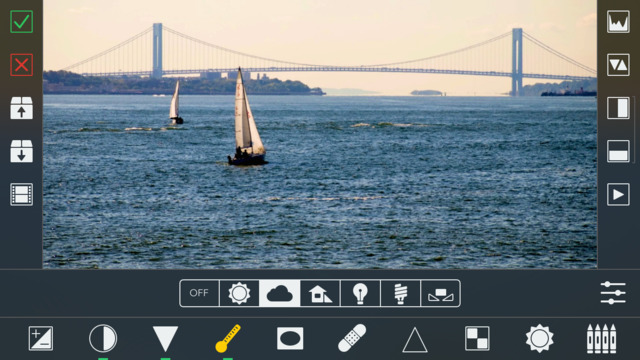Select the bandage healing tool

(352, 338)
